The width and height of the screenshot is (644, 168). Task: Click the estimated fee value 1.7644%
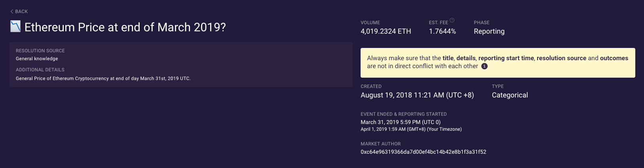coord(442,31)
